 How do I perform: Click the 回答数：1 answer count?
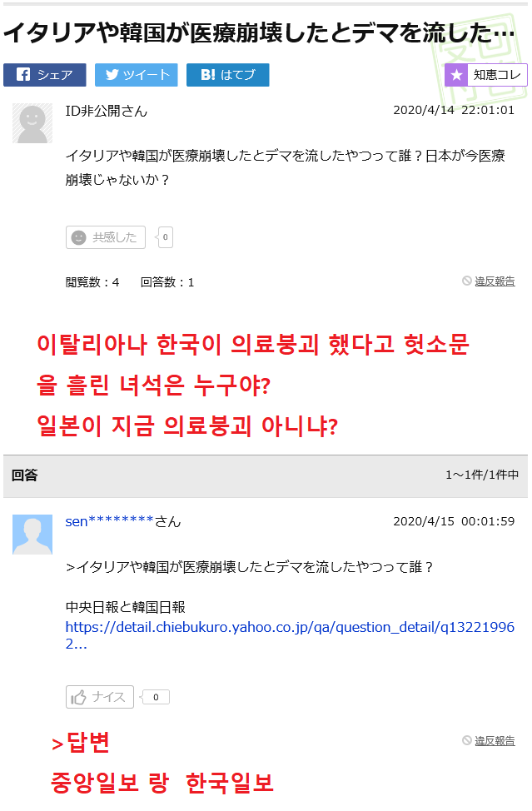[167, 282]
